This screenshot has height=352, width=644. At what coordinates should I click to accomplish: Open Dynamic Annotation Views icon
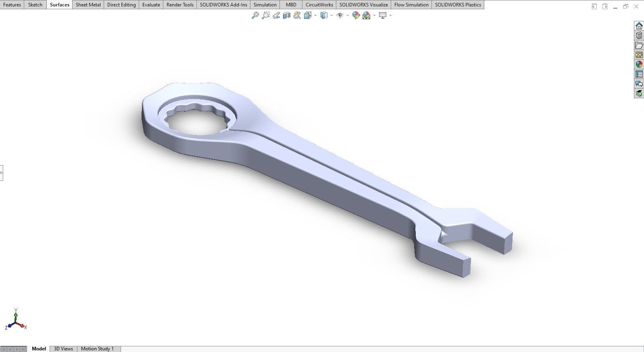[297, 15]
